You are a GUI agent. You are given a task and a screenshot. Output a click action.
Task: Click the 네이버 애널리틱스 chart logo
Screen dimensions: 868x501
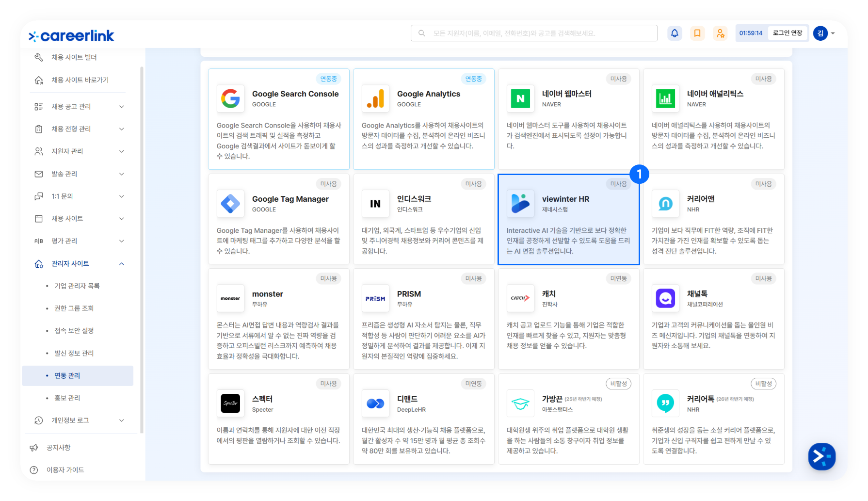point(665,98)
